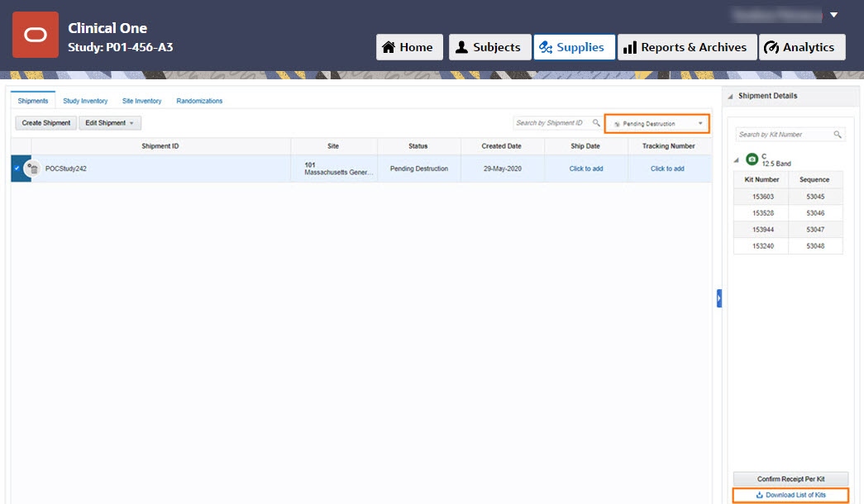
Task: Click the 29-May-2020 created date cell
Action: tap(503, 169)
